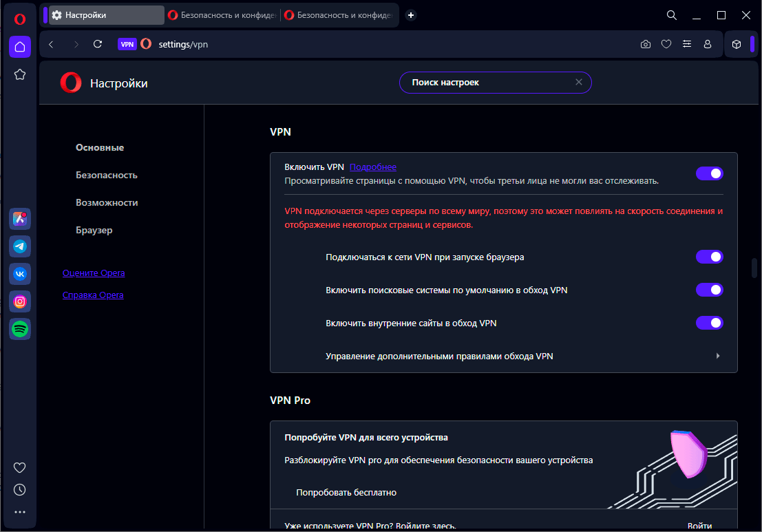This screenshot has height=532, width=762.
Task: Open the Оцените Opera link
Action: 94,273
